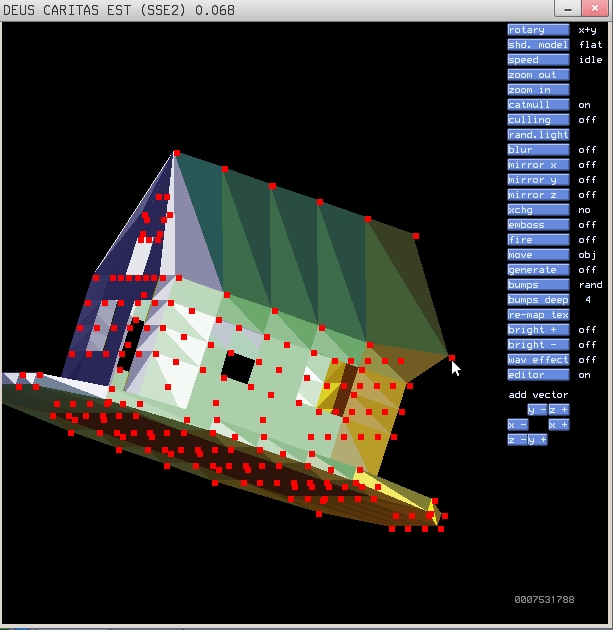Turn off the editor mode
Screen dimensions: 613x630
point(537,375)
